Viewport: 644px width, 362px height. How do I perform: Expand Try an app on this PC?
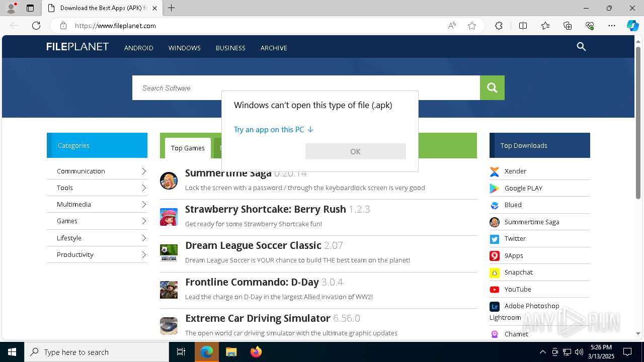273,130
